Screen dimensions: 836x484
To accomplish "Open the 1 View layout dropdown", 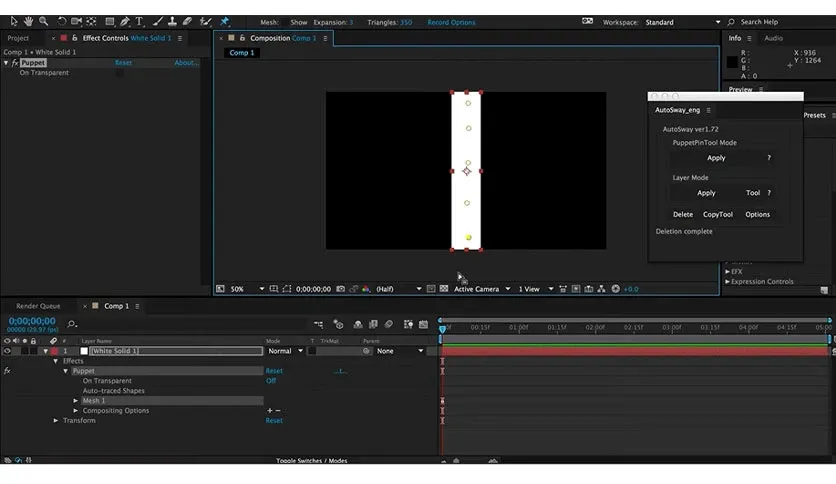I will [536, 289].
